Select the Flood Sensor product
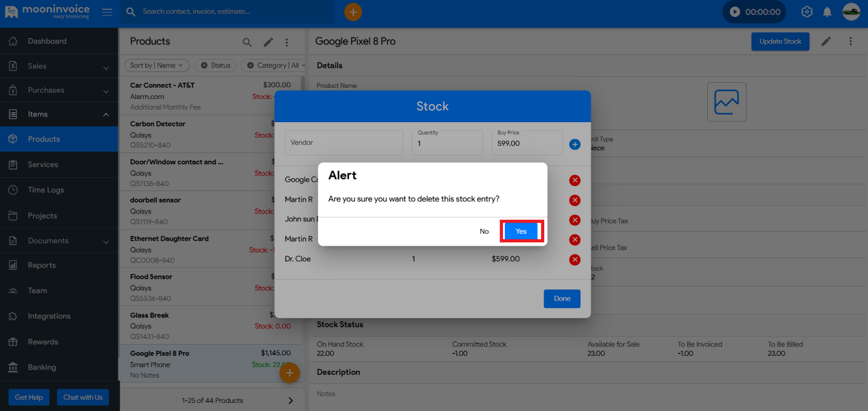Image resolution: width=868 pixels, height=411 pixels. click(x=210, y=287)
